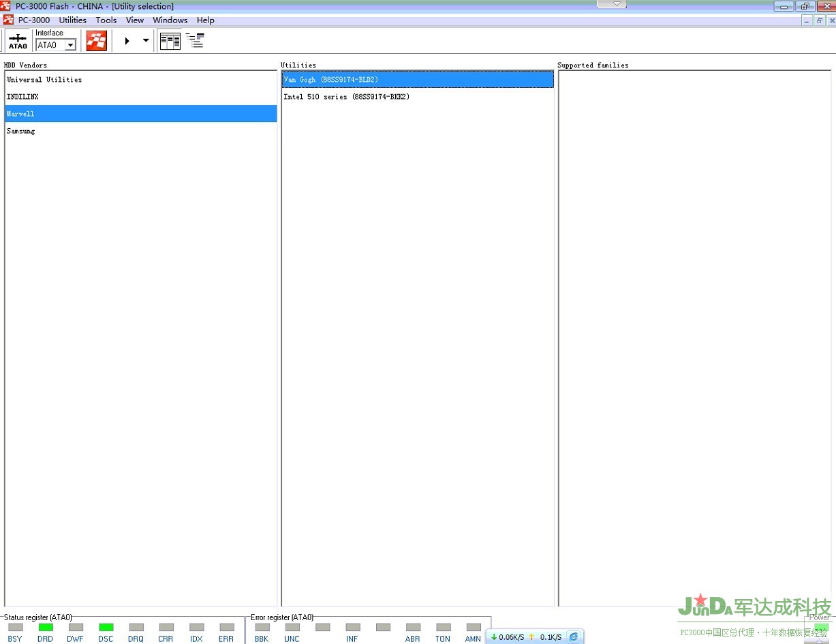
Task: Click the Internet Explorer icon in network widget
Action: (574, 637)
